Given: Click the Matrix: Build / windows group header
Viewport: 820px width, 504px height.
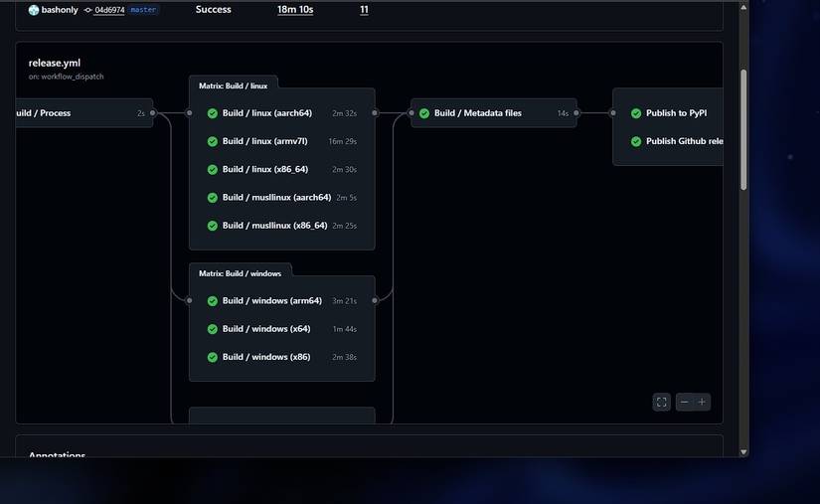Looking at the screenshot, I should (241, 273).
